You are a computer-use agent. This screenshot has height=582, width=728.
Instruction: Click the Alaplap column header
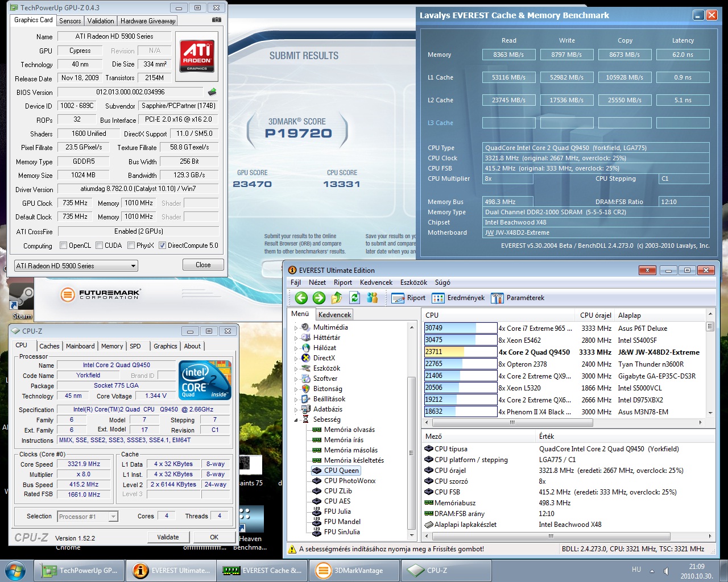tap(630, 315)
